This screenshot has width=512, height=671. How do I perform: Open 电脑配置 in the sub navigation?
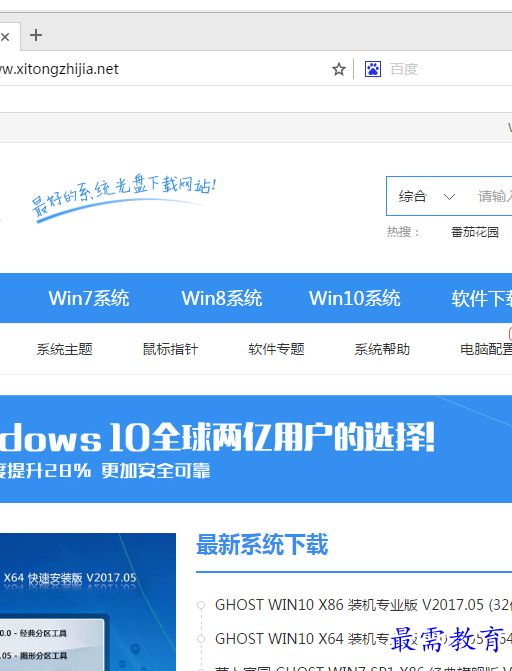click(x=486, y=349)
